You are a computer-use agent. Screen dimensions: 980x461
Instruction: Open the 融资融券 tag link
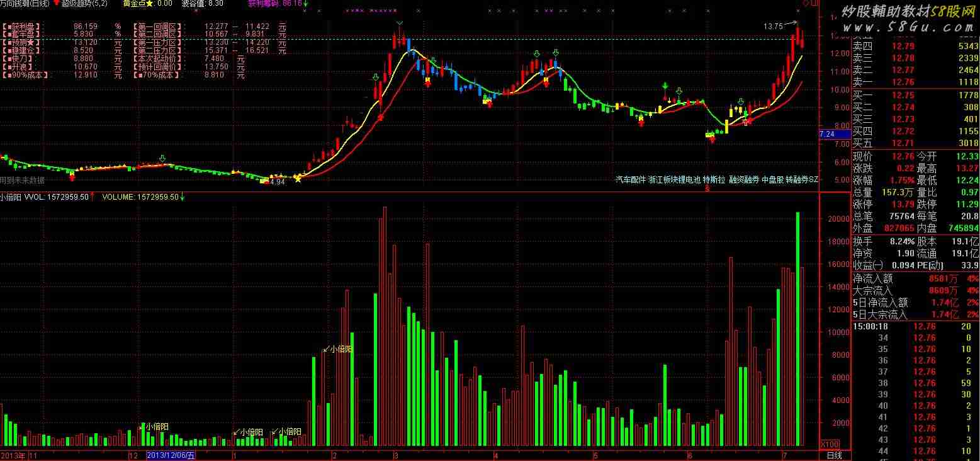click(x=743, y=179)
